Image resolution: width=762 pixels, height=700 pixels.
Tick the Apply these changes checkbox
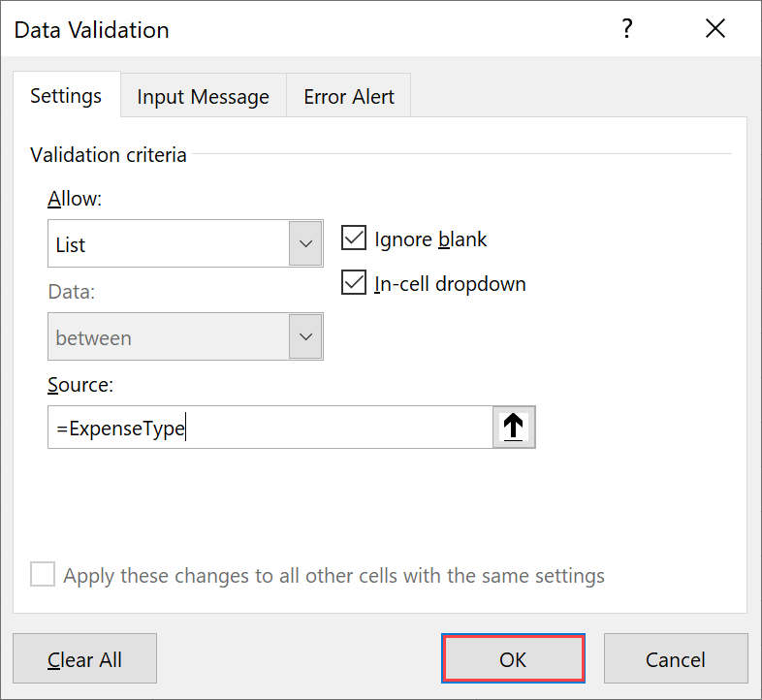pos(43,574)
